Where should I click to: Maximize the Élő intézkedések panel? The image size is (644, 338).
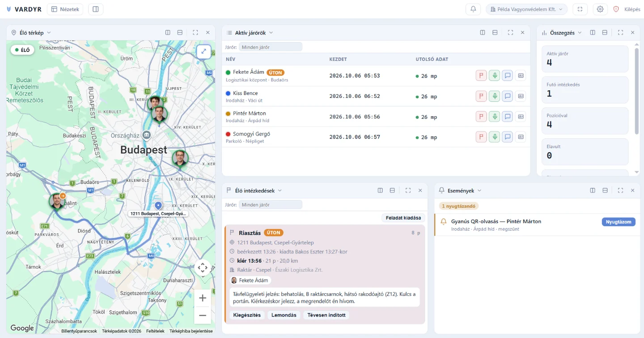[408, 190]
